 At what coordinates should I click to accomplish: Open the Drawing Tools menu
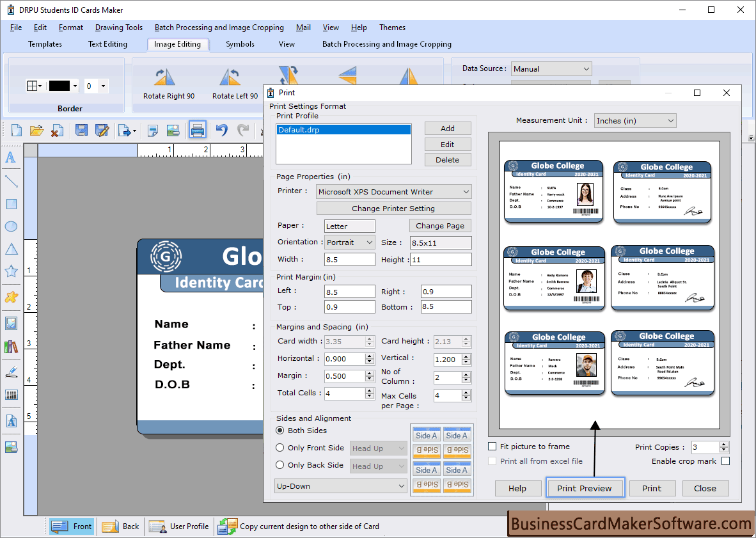click(x=118, y=28)
